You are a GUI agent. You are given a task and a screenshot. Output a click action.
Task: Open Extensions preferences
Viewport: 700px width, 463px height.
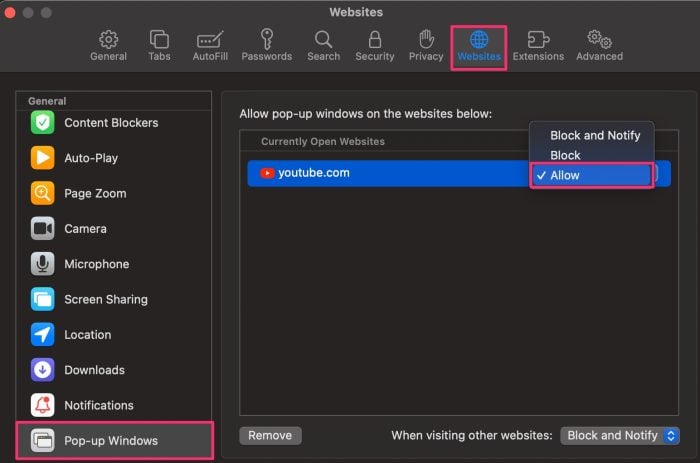click(x=538, y=46)
